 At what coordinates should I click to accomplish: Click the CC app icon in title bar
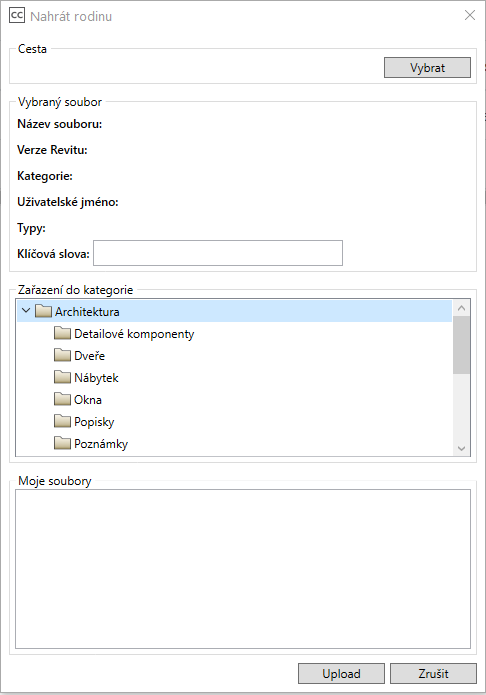click(x=17, y=16)
